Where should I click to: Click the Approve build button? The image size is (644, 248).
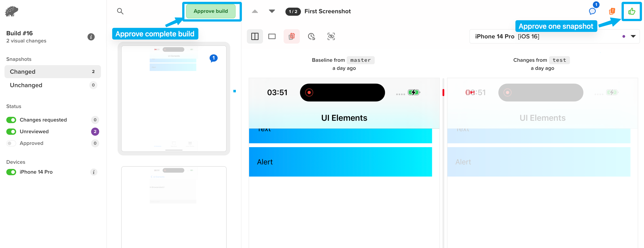[x=210, y=11]
